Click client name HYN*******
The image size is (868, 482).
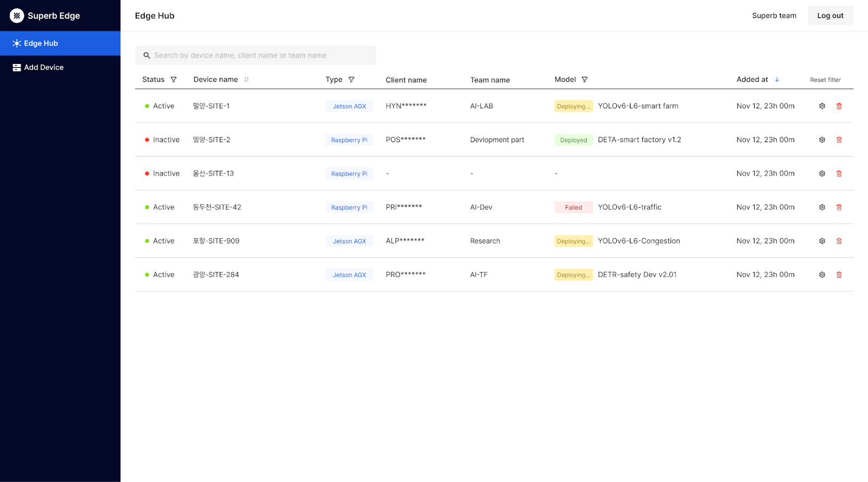pyautogui.click(x=406, y=106)
